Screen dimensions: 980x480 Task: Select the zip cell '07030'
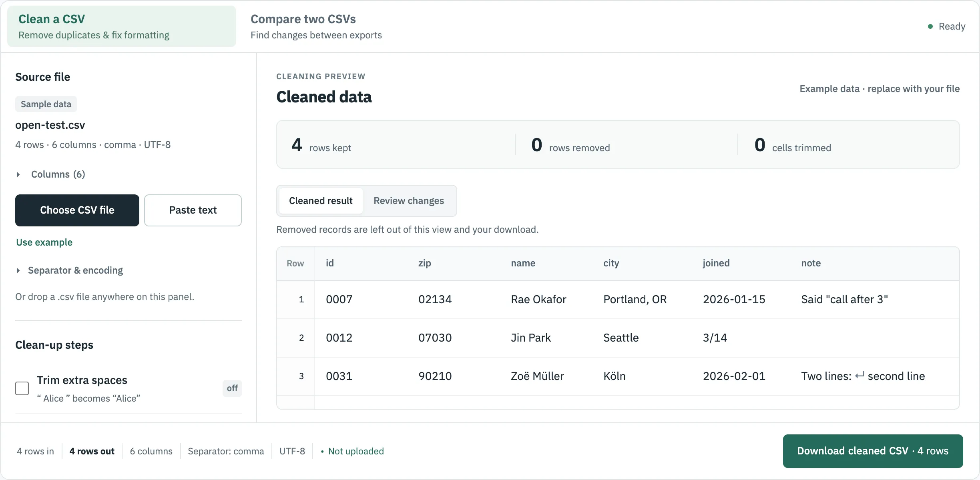pos(435,338)
